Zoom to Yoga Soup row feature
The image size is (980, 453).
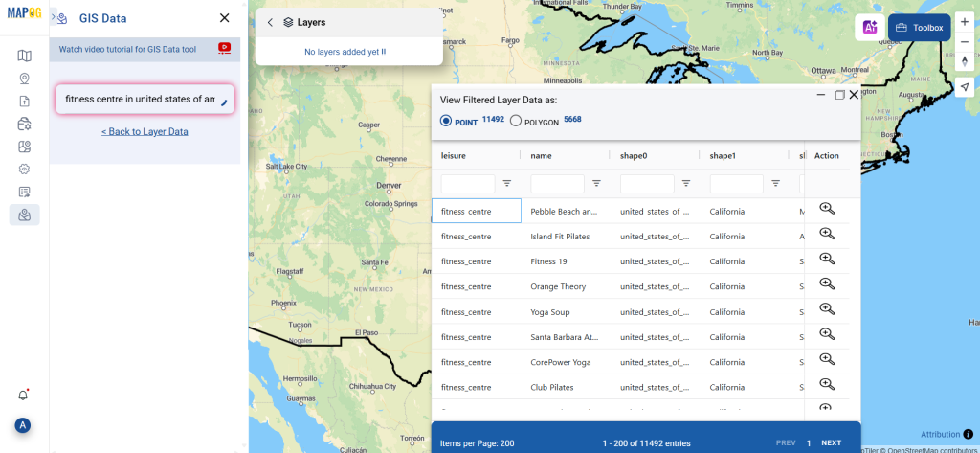click(x=827, y=310)
